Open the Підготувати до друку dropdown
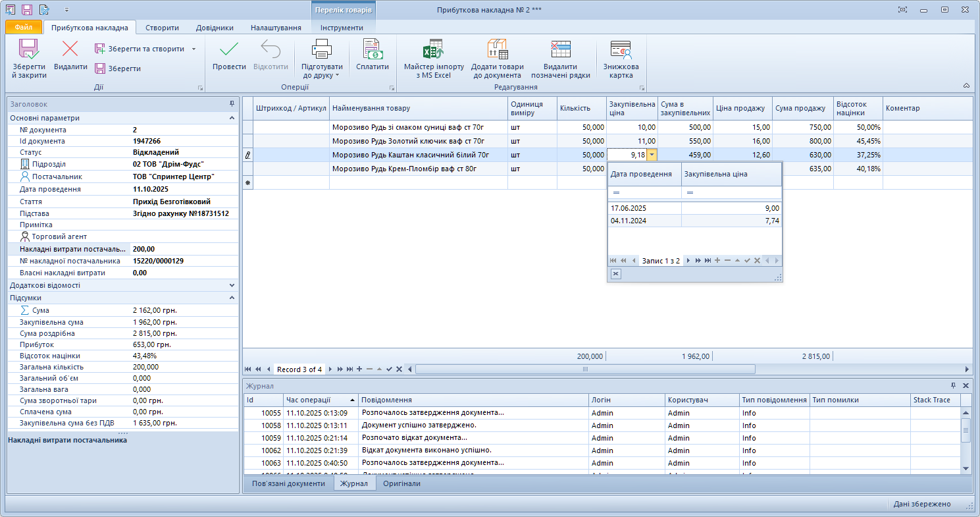 [x=322, y=71]
